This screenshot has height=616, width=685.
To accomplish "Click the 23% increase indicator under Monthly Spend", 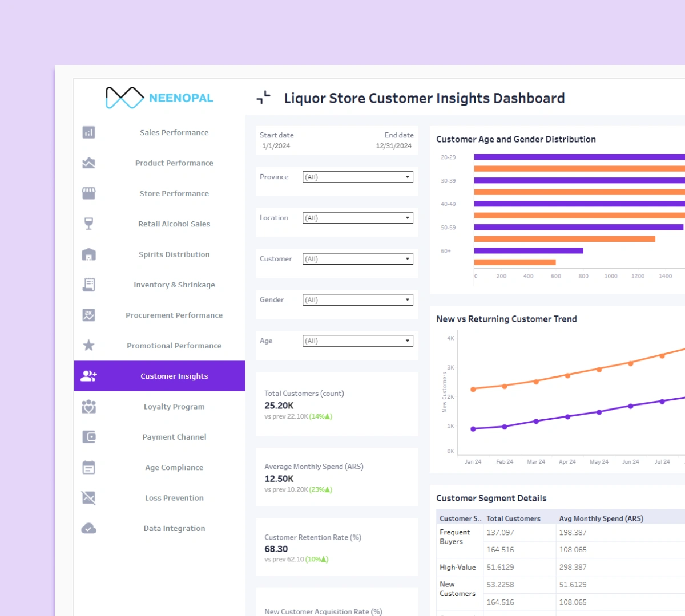I will pyautogui.click(x=321, y=489).
